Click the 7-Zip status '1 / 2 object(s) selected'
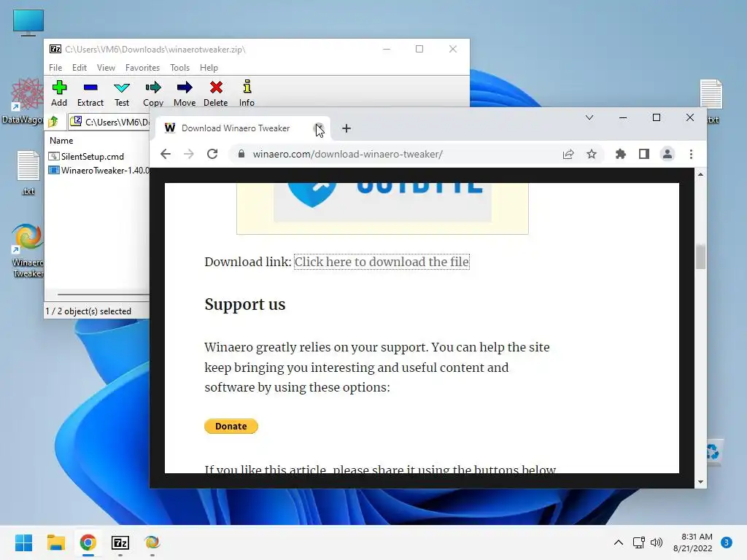747x560 pixels. (x=88, y=311)
